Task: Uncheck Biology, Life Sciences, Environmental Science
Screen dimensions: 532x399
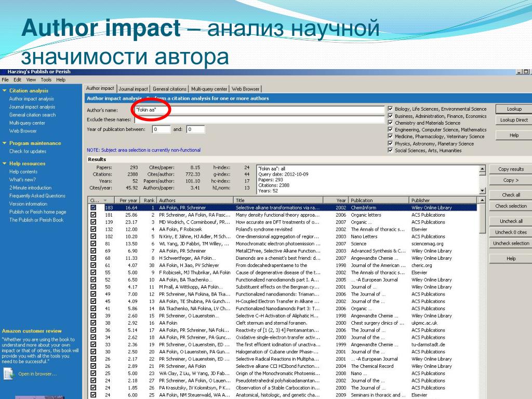Action: (390, 109)
